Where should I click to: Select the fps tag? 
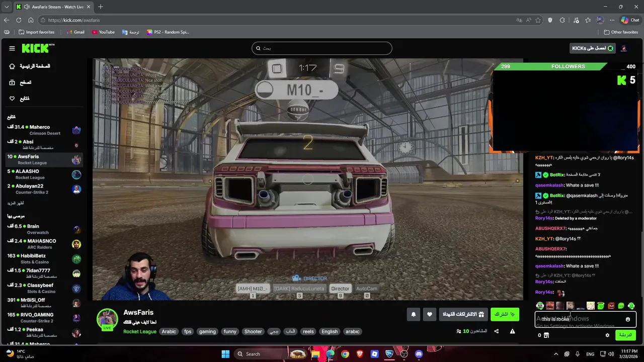click(x=188, y=332)
